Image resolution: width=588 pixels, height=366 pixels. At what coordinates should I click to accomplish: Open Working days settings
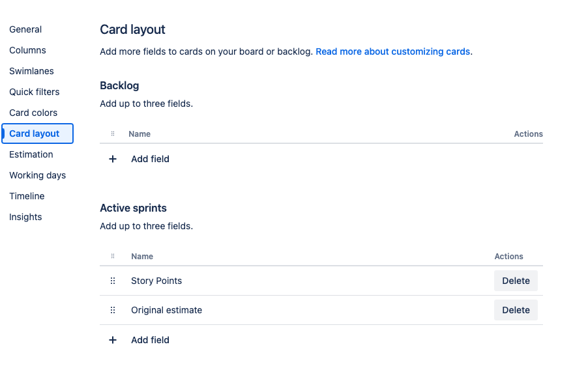pos(38,175)
